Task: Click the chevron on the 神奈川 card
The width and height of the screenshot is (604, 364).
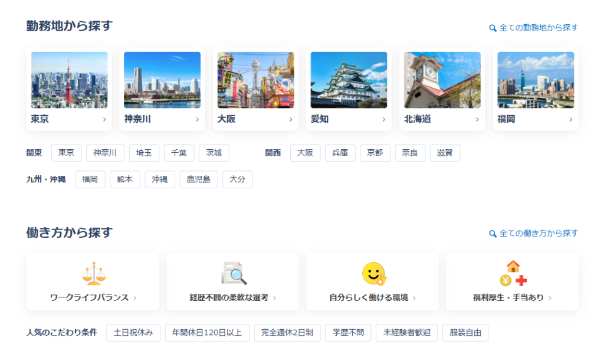Action: [x=197, y=119]
